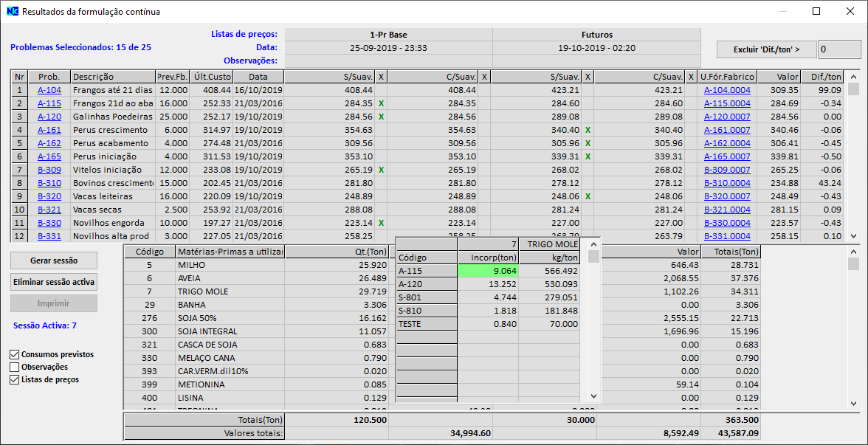This screenshot has height=445, width=868.
Task: Click green X marker in Vacas leiteiras row
Action: pyautogui.click(x=588, y=196)
